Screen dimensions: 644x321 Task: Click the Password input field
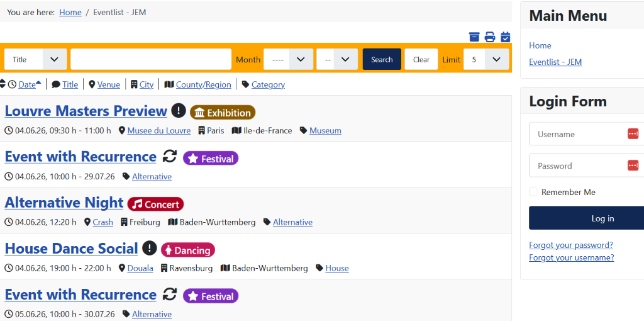(587, 166)
